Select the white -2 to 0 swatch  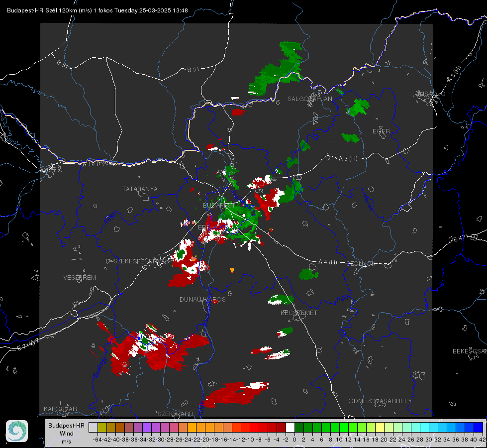[290, 427]
